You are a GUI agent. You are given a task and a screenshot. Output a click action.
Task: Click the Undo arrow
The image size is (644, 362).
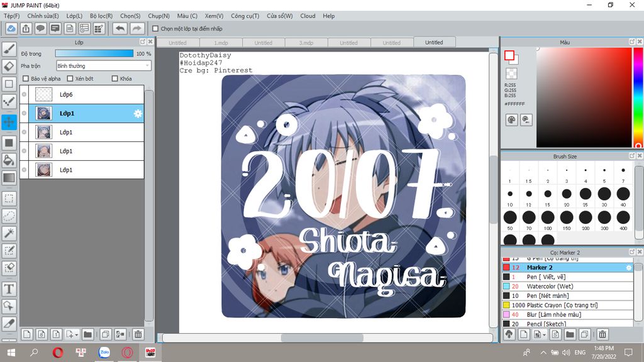pyautogui.click(x=120, y=28)
